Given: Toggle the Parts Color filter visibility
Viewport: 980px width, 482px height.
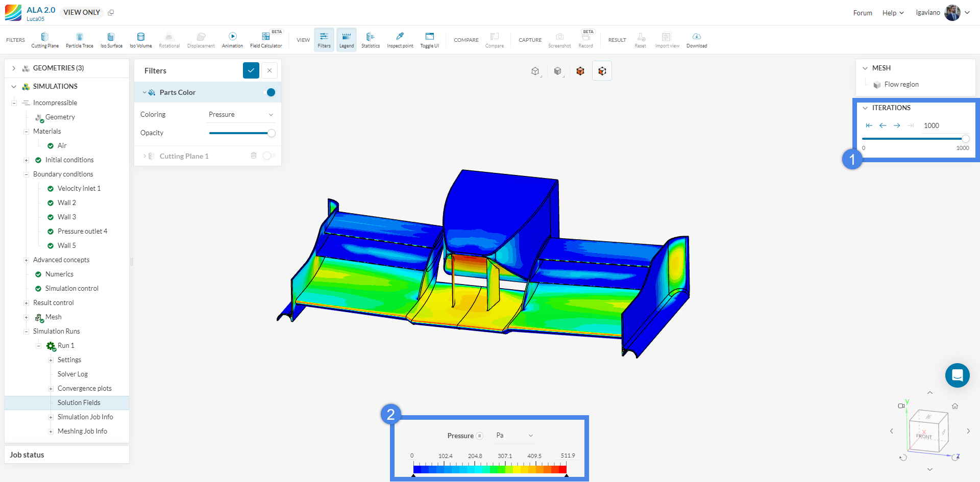Looking at the screenshot, I should pos(270,92).
